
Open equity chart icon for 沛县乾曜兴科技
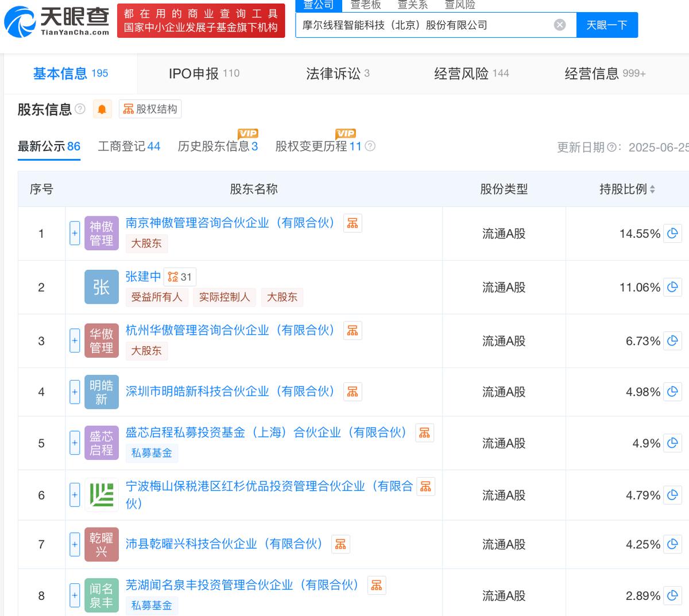[340, 544]
